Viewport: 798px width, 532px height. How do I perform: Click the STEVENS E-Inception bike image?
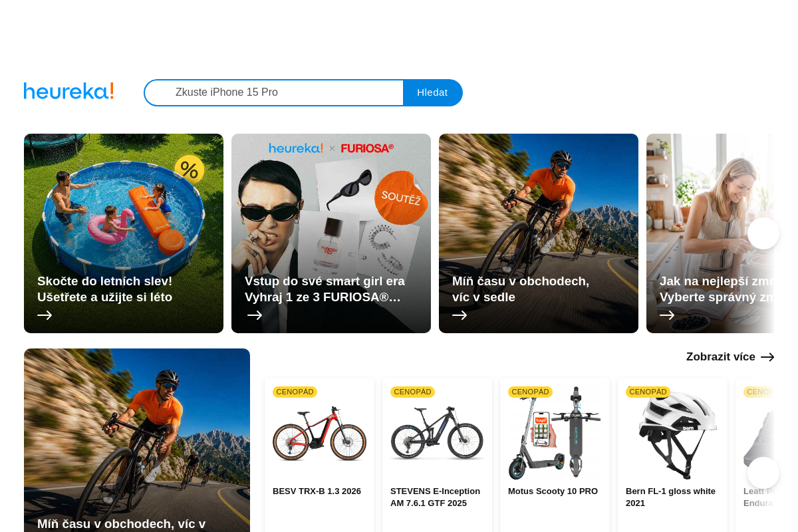coord(437,433)
